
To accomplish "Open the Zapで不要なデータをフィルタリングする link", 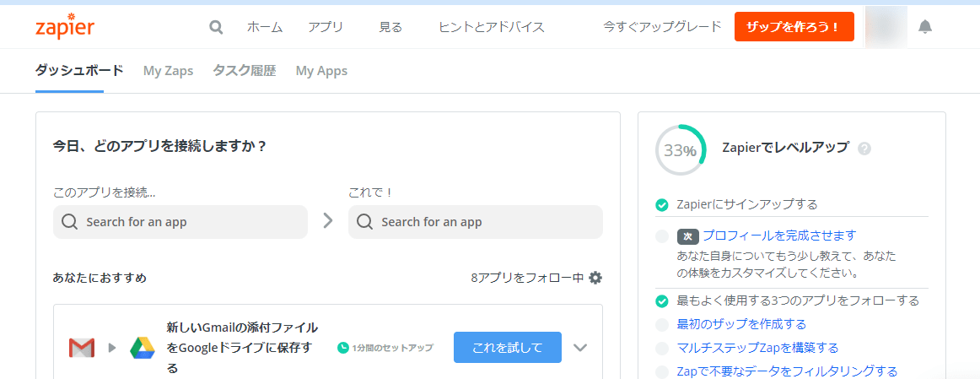I will click(x=788, y=371).
